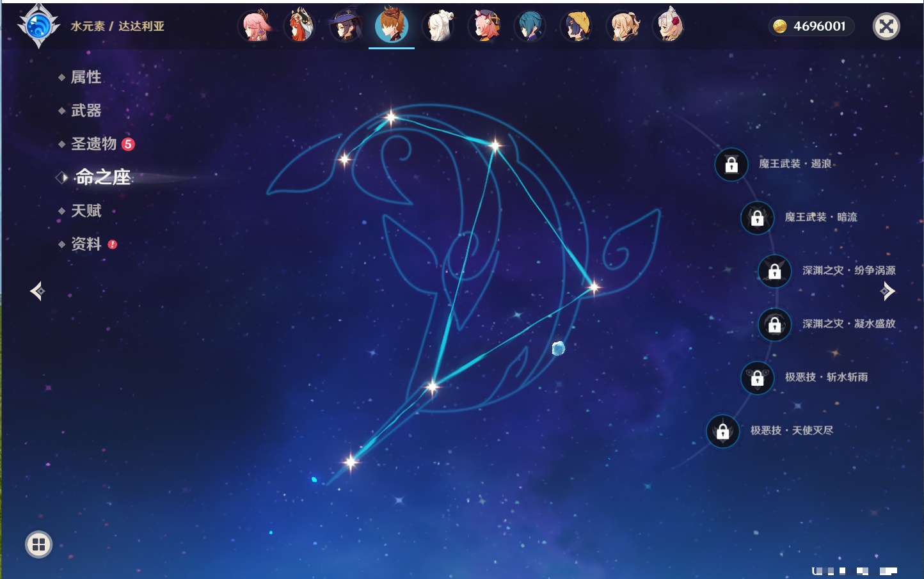Select the witch hat character avatar
This screenshot has height=579, width=924.
click(x=346, y=26)
